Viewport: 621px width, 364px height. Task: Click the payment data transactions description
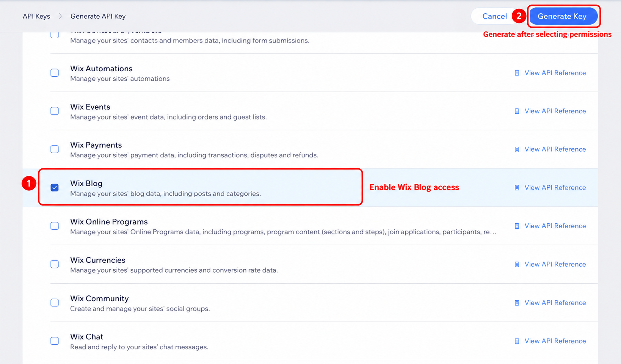click(x=194, y=155)
